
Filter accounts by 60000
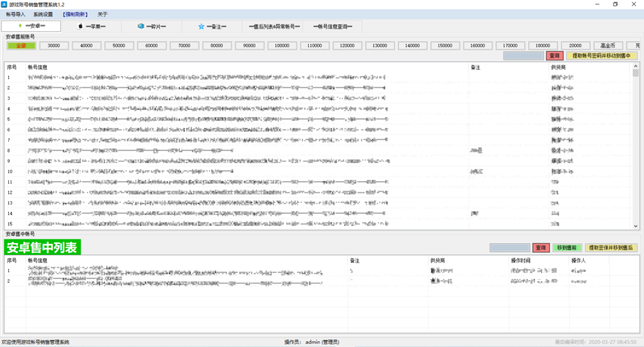[152, 46]
